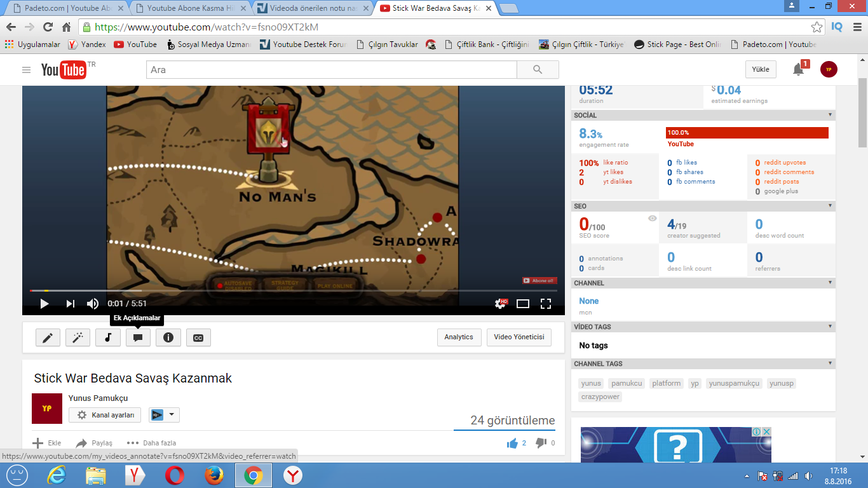Skip to the next video
The width and height of the screenshot is (868, 488).
70,304
